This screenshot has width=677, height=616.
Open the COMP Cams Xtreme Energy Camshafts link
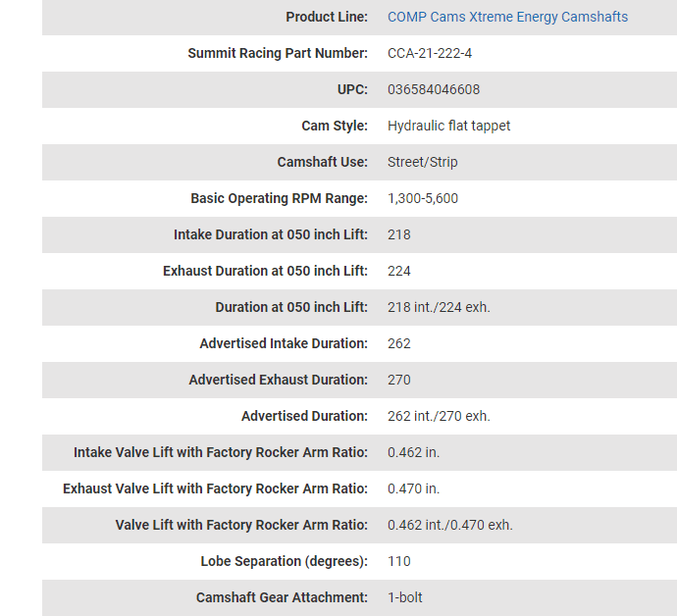(x=507, y=17)
